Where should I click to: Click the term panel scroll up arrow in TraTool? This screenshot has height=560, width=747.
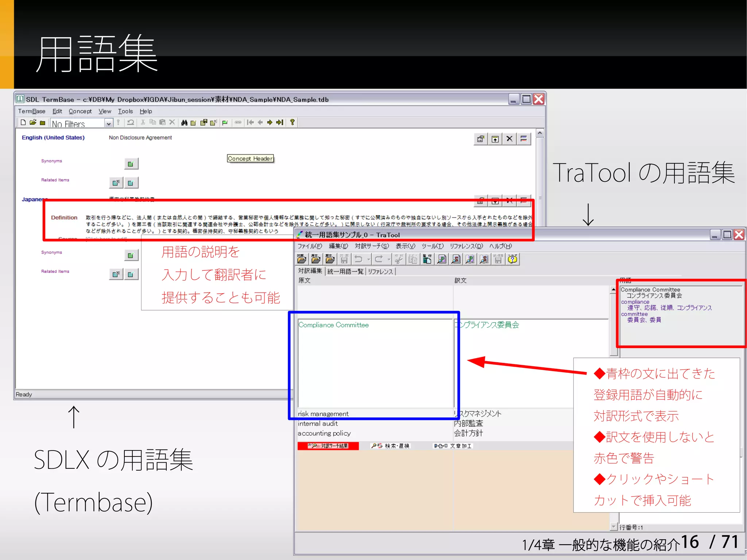click(x=614, y=290)
